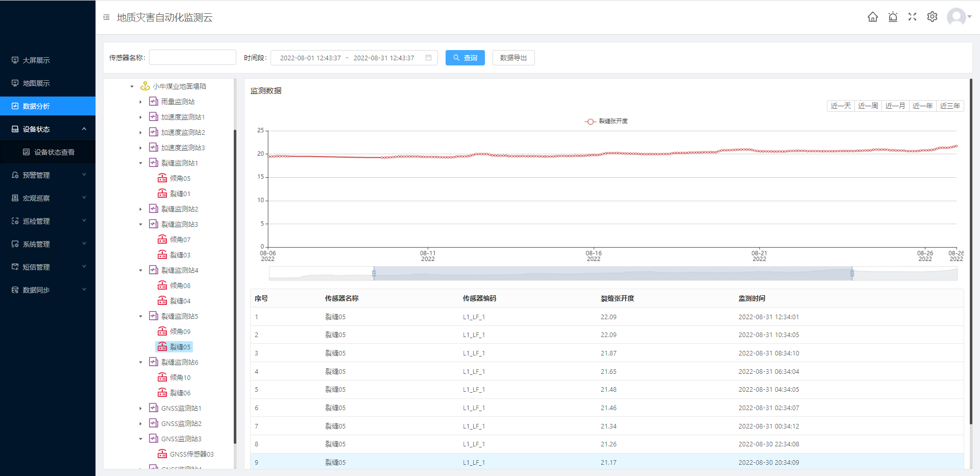Click the chart zoom slider left handle
980x476 pixels.
tap(374, 274)
